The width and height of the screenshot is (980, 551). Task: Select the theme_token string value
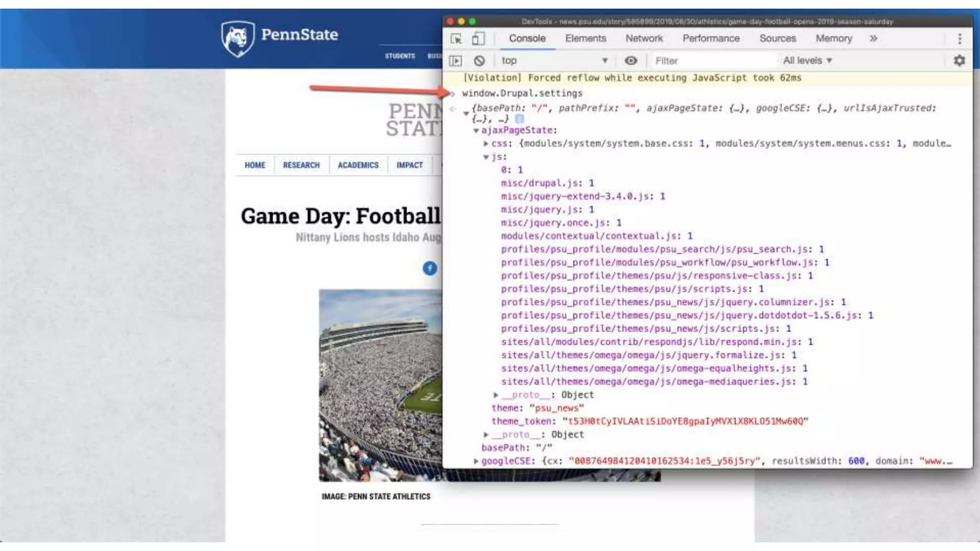coord(685,421)
